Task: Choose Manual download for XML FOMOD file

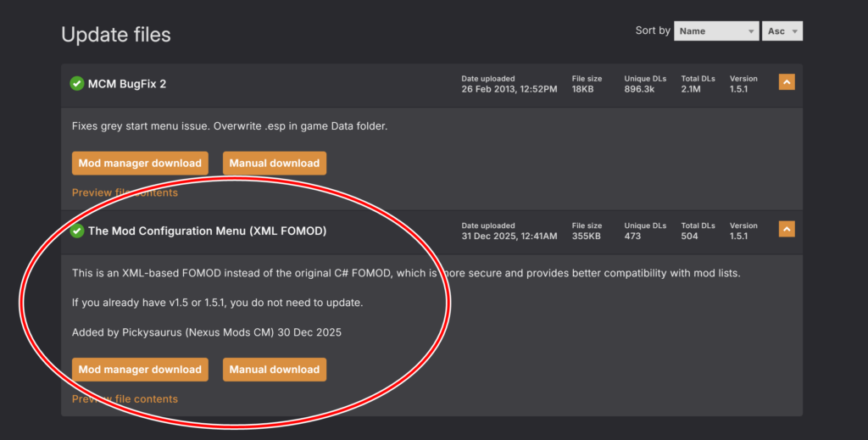Action: click(274, 370)
